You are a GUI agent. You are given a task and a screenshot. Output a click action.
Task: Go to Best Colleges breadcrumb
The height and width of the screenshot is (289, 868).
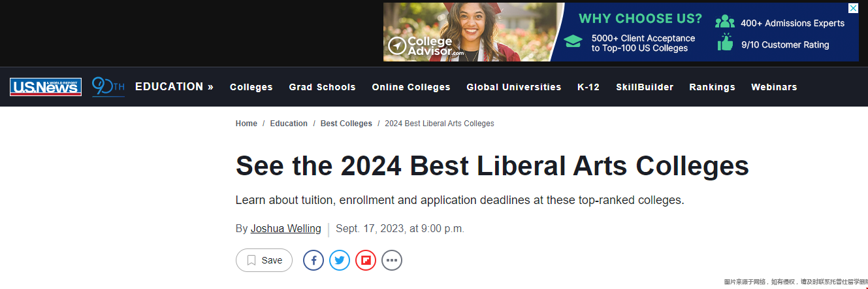346,124
